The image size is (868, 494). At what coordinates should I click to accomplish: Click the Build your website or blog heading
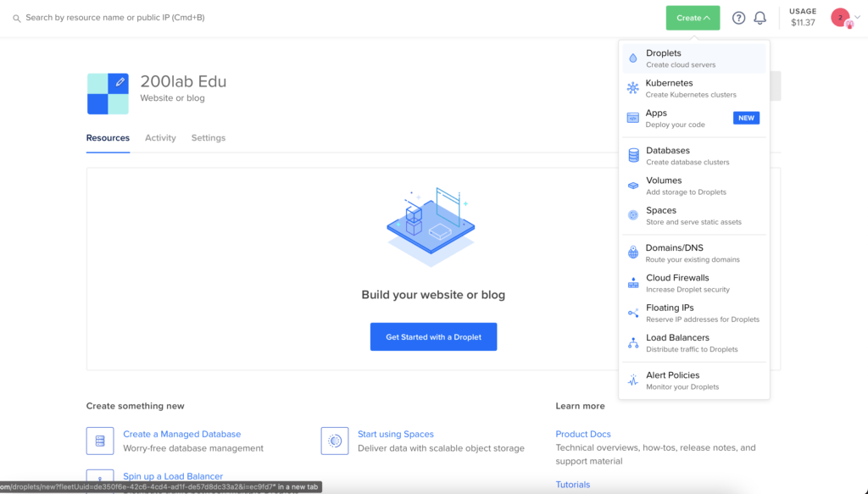coord(433,295)
